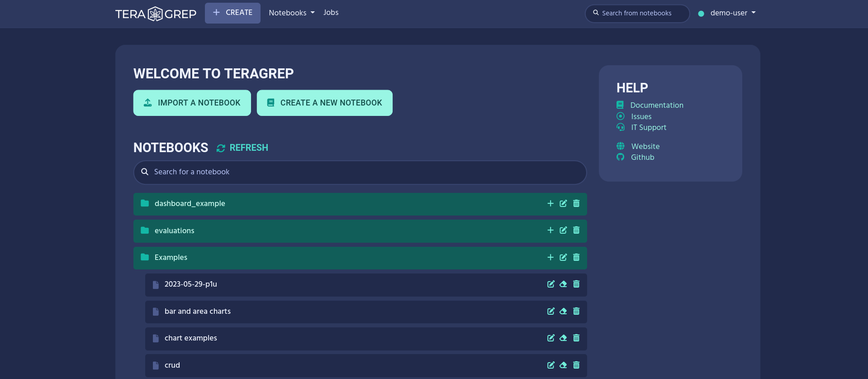
Task: Open the Notebooks dropdown menu
Action: 292,13
